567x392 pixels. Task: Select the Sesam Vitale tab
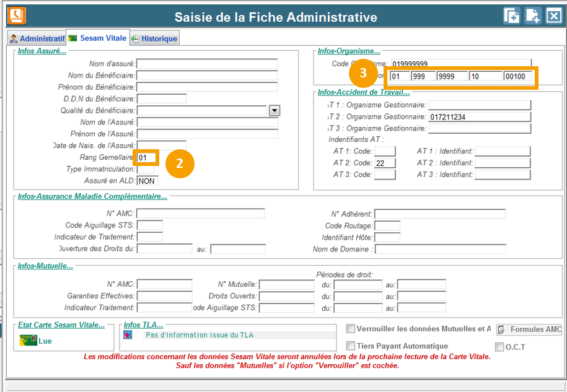(x=98, y=38)
